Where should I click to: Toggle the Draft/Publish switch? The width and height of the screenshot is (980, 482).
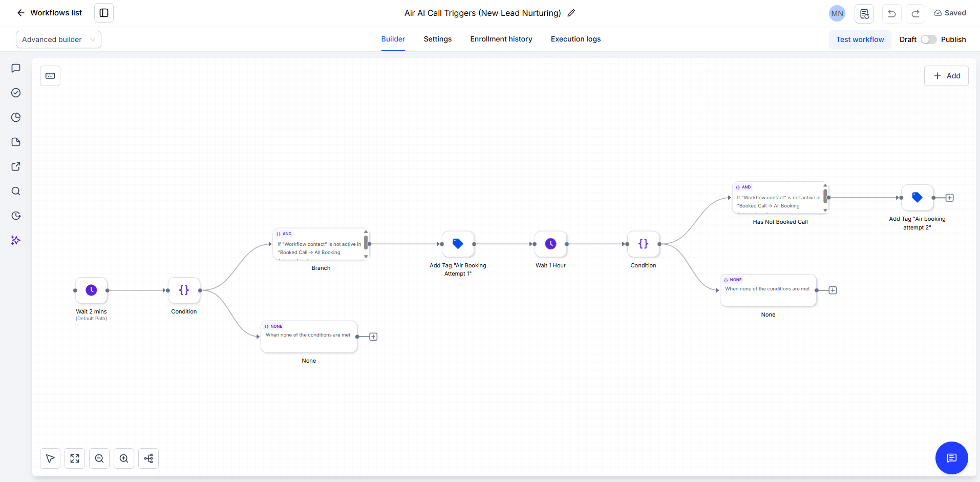point(928,39)
